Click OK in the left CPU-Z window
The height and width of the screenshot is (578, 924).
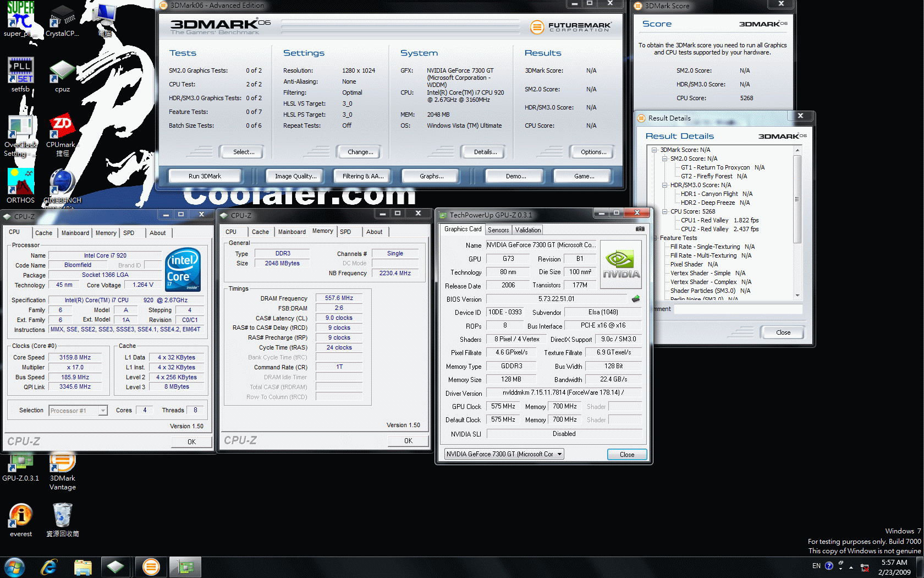pyautogui.click(x=191, y=441)
